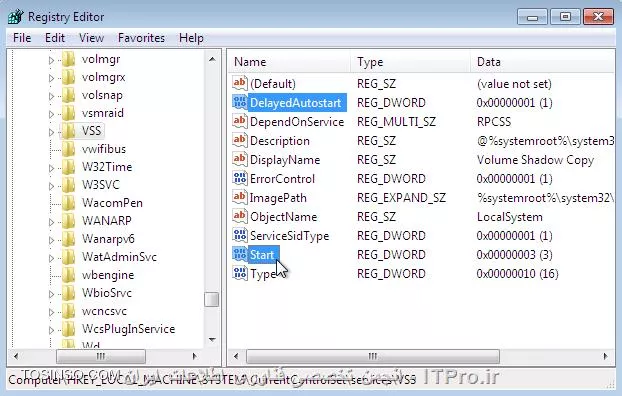Click the DelayedAutostart DWORD icon

coord(240,102)
